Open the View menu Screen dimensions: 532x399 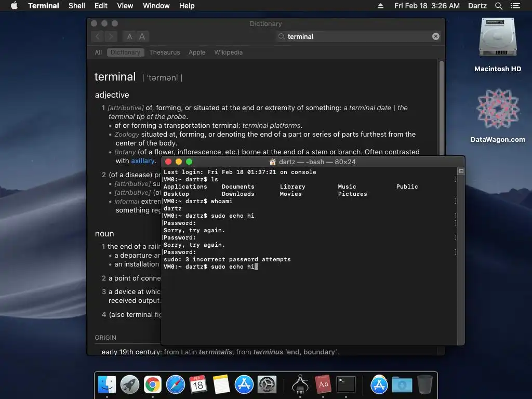(125, 6)
